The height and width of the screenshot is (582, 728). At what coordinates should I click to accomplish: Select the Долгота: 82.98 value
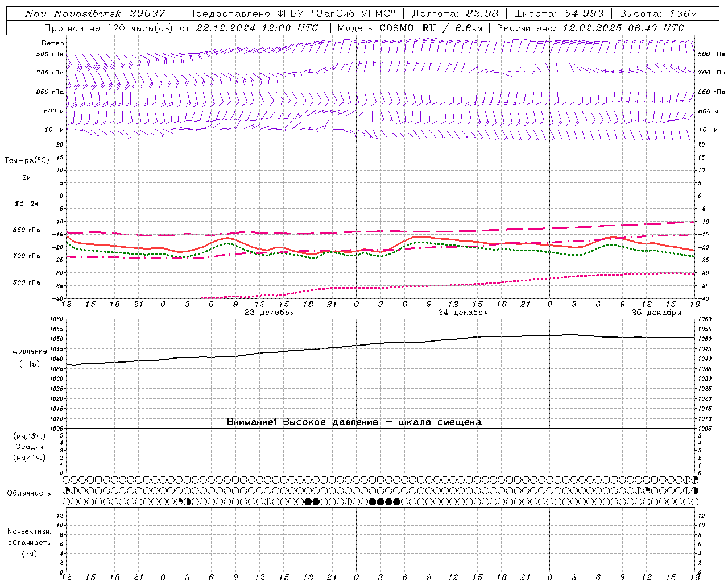click(455, 14)
